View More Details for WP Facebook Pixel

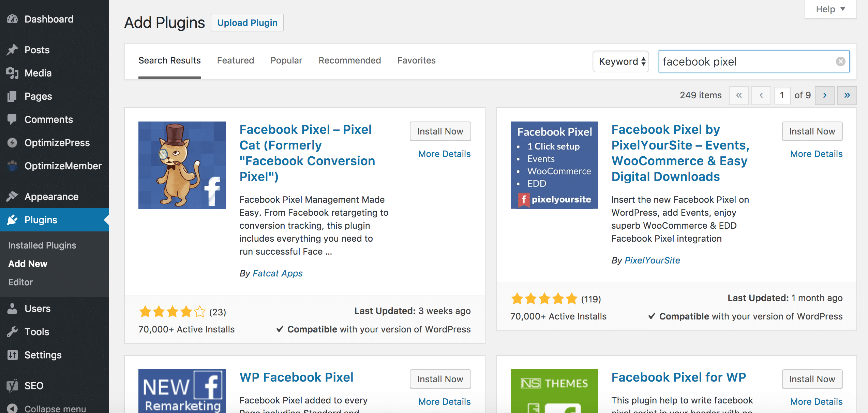tap(444, 402)
